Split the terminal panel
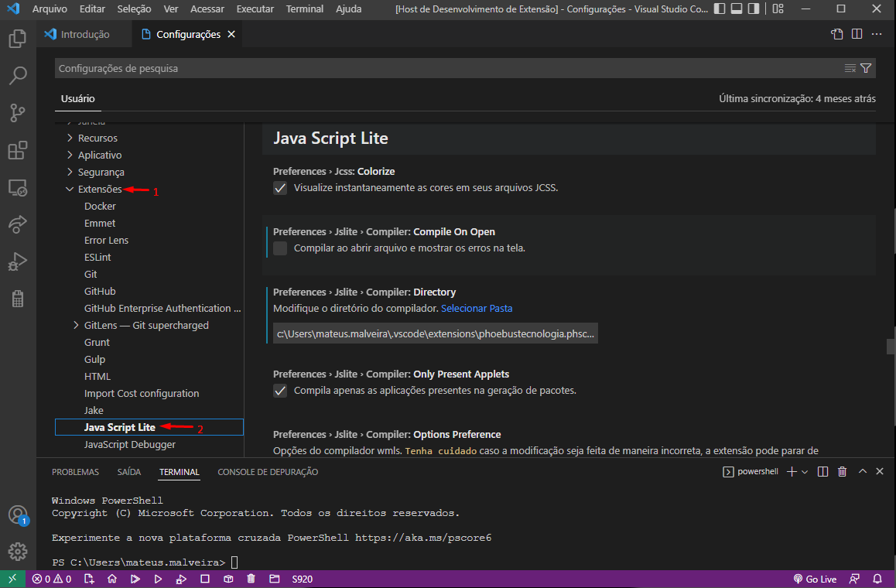Screen dimensions: 896x588 tap(822, 470)
